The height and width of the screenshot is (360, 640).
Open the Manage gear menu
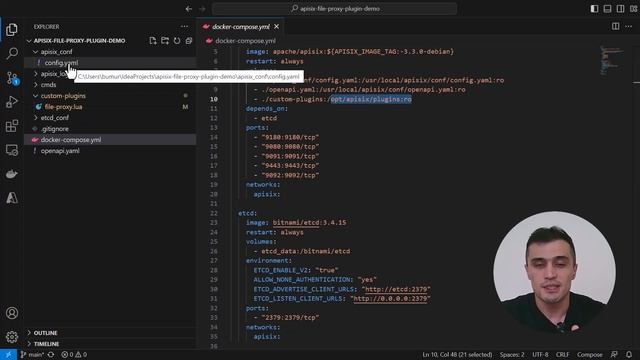point(12,337)
